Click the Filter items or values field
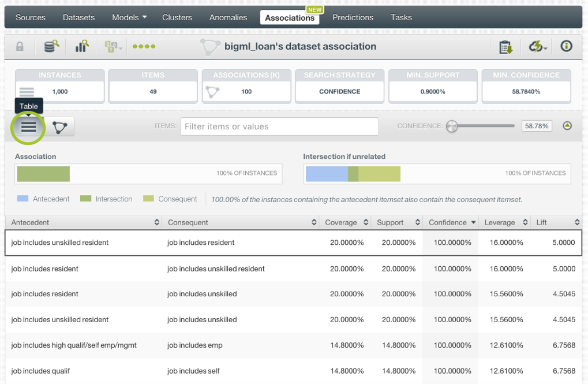The width and height of the screenshot is (588, 384). [x=280, y=126]
